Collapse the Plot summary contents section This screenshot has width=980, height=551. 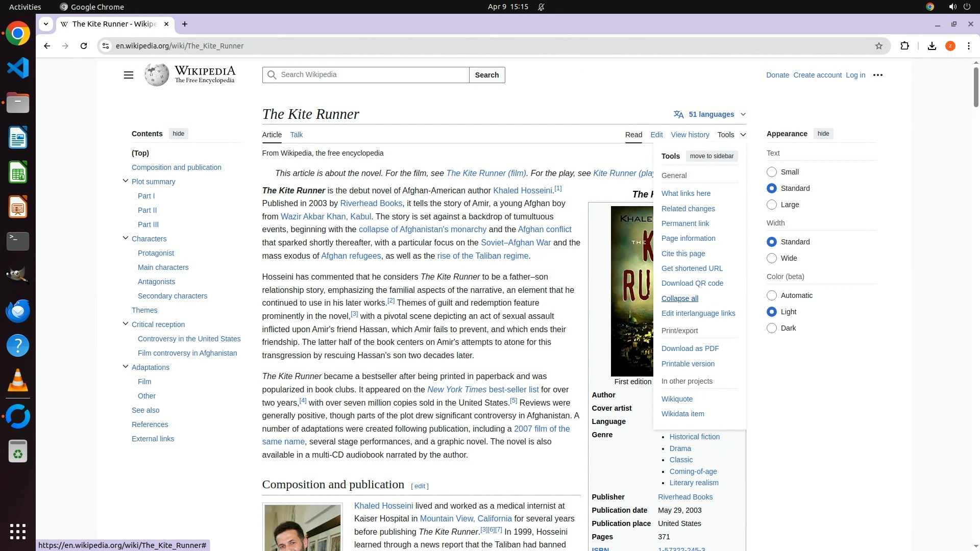point(126,181)
